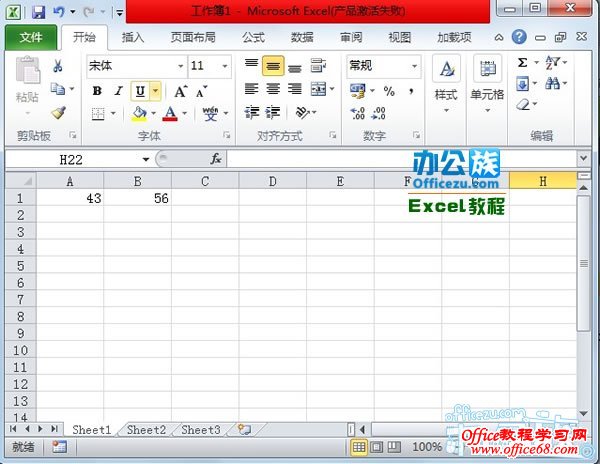Switch to the Sheet3 worksheet tab
This screenshot has height=464, width=600.
click(x=201, y=430)
